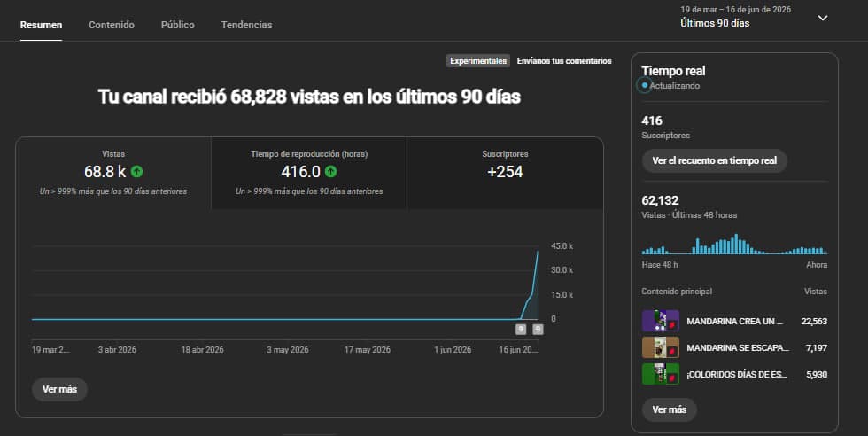Switch to the Contenido tab
This screenshot has height=436, width=868.
[x=112, y=25]
